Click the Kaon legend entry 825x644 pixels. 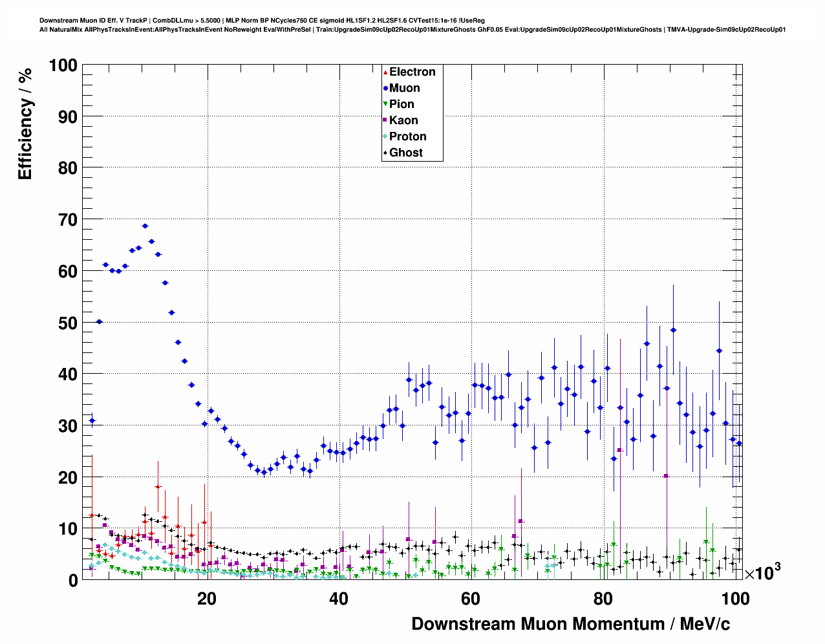pyautogui.click(x=401, y=120)
